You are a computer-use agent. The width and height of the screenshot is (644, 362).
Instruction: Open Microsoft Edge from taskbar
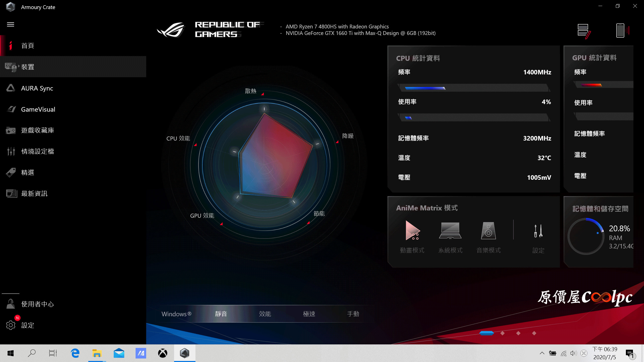75,353
